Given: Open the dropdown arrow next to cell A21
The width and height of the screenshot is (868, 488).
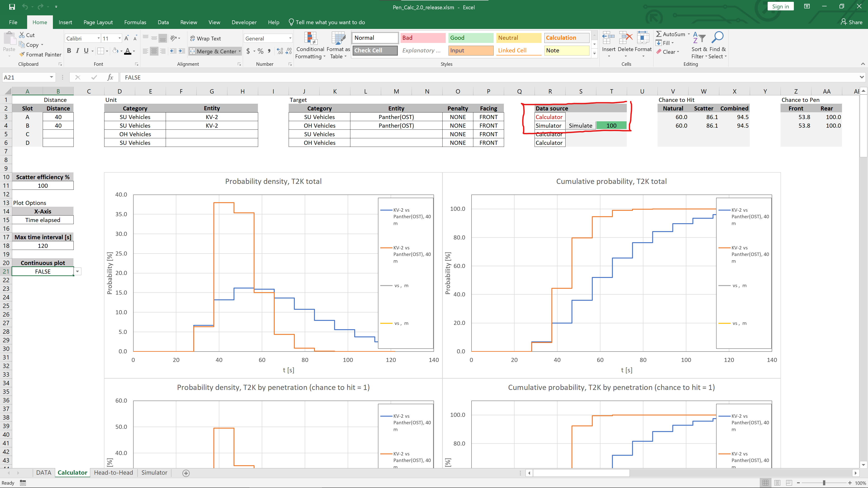Looking at the screenshot, I should (x=78, y=271).
